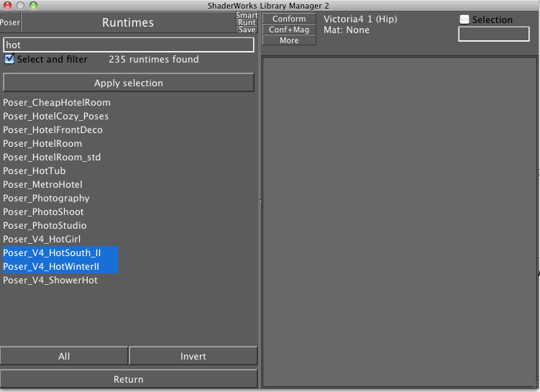Zoom the window with green button

pyautogui.click(x=33, y=5)
